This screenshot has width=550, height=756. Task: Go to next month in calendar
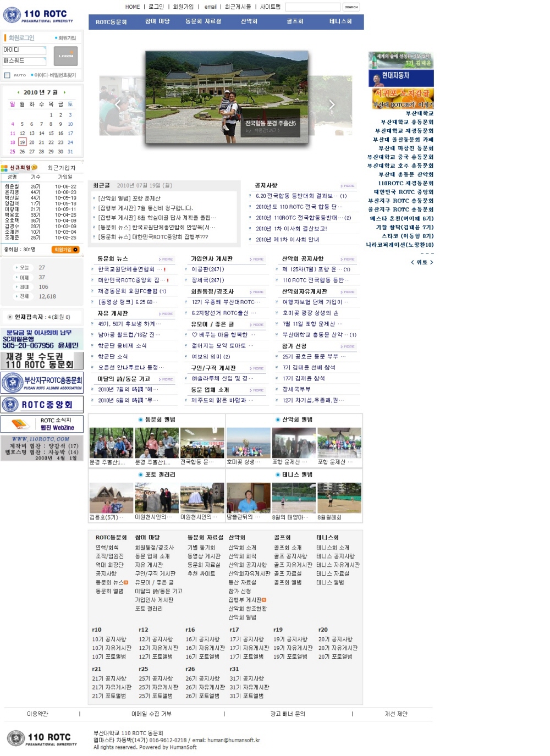(65, 92)
